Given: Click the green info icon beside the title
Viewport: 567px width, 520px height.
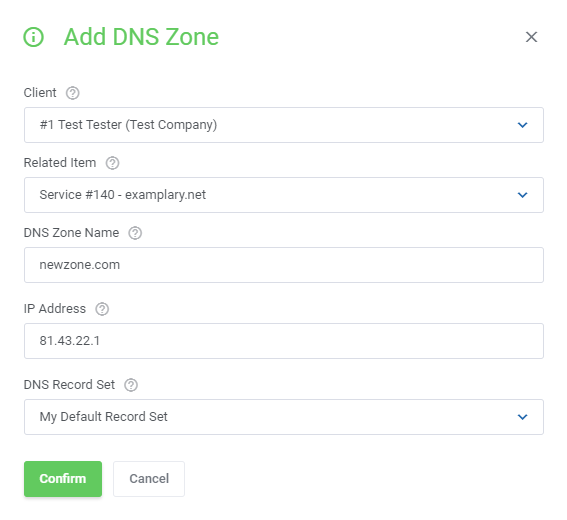Looking at the screenshot, I should tap(34, 37).
